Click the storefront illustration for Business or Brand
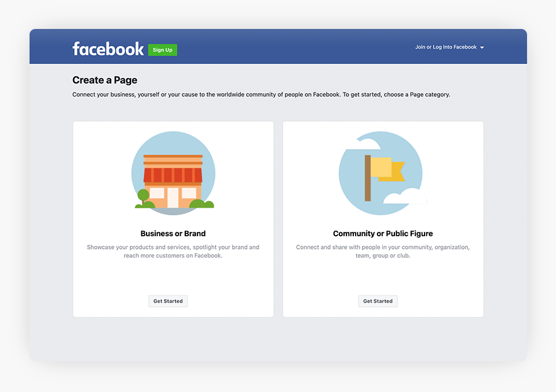The height and width of the screenshot is (392, 556). (173, 174)
